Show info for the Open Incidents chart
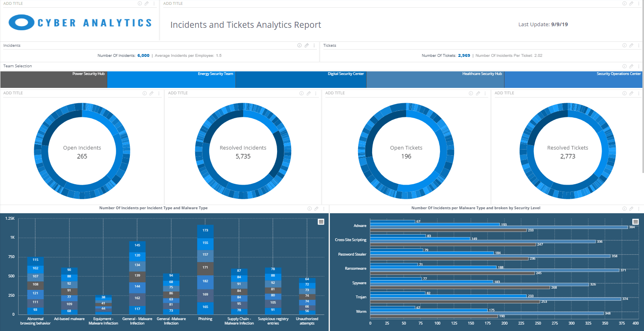This screenshot has height=331, width=644. point(144,93)
